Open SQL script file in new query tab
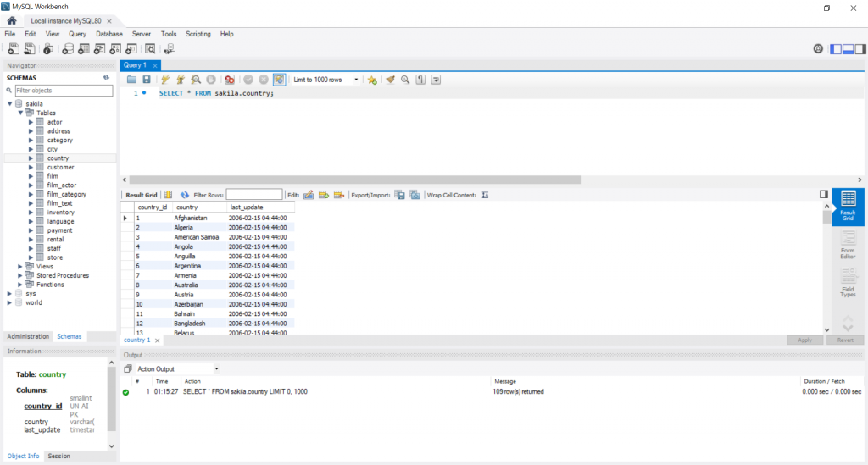This screenshot has height=465, width=868. pos(30,49)
